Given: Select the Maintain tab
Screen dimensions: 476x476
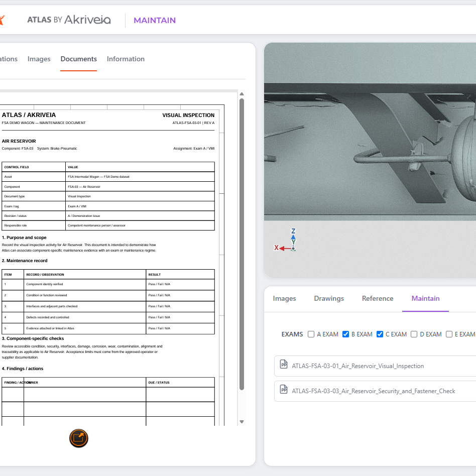Looking at the screenshot, I should [x=425, y=298].
